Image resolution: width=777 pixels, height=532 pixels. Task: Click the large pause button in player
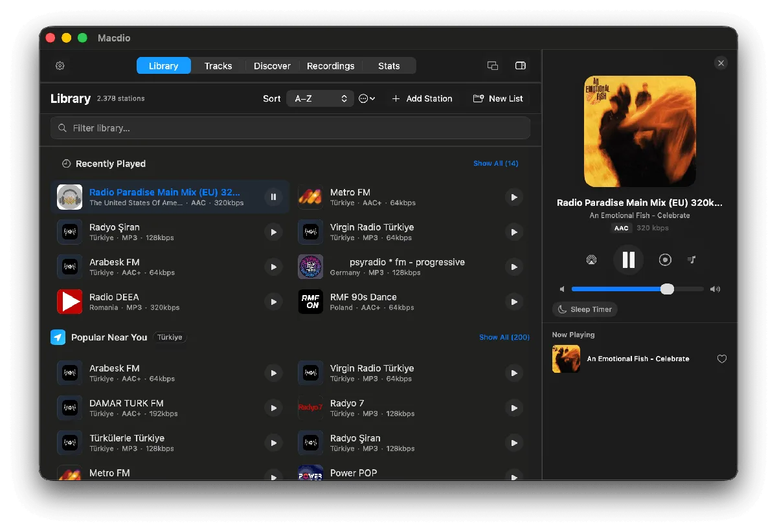628,260
